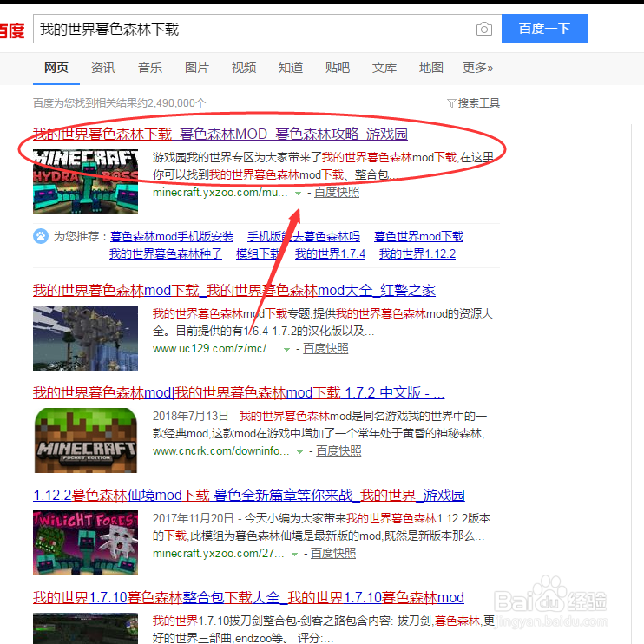Image resolution: width=644 pixels, height=644 pixels.
Task: Open minecraft.yxzoo.com/mu... URL link
Action: click(220, 192)
